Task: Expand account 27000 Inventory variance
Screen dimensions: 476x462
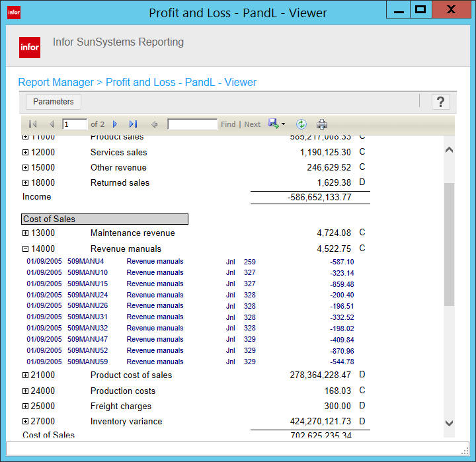Action: pyautogui.click(x=26, y=421)
